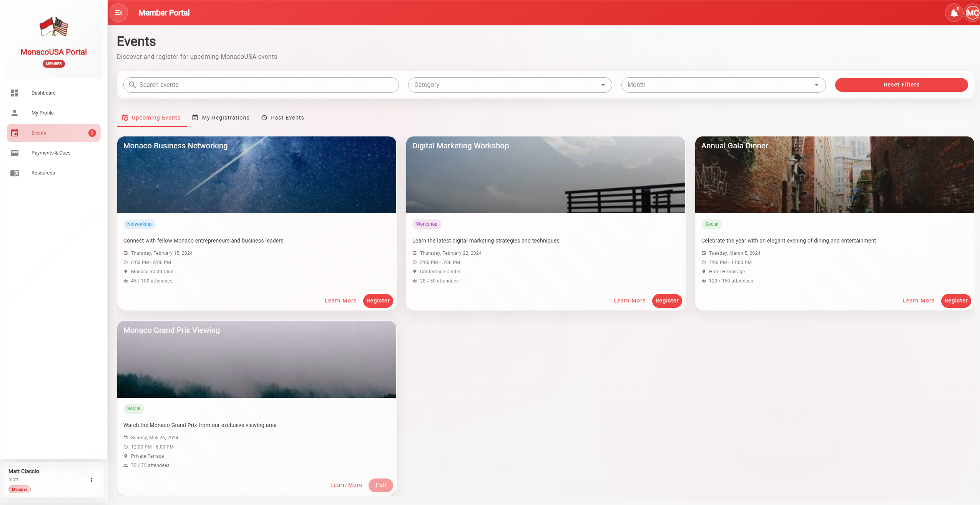
Task: Click the MC user avatar
Action: pos(972,13)
